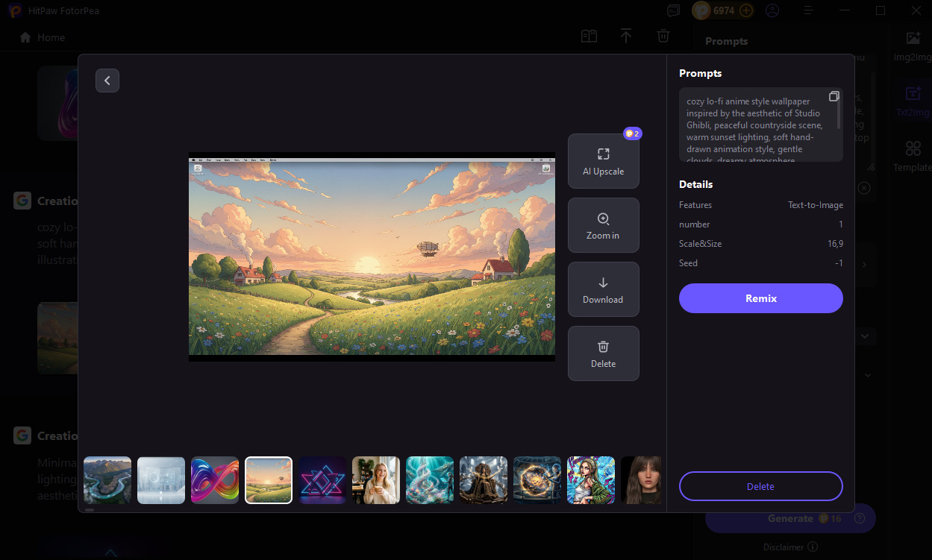Screen dimensions: 932x560
Task: Select the pink abstract swirl thumbnail
Action: tap(215, 480)
